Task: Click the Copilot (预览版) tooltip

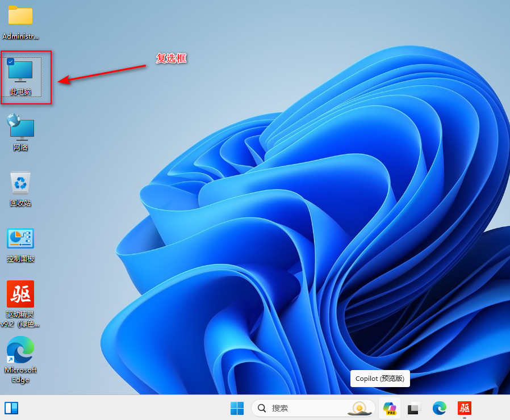Action: tap(380, 379)
